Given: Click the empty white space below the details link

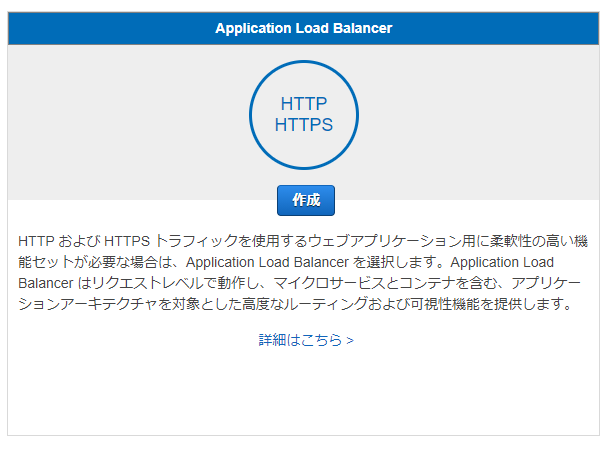Looking at the screenshot, I should point(303,391).
